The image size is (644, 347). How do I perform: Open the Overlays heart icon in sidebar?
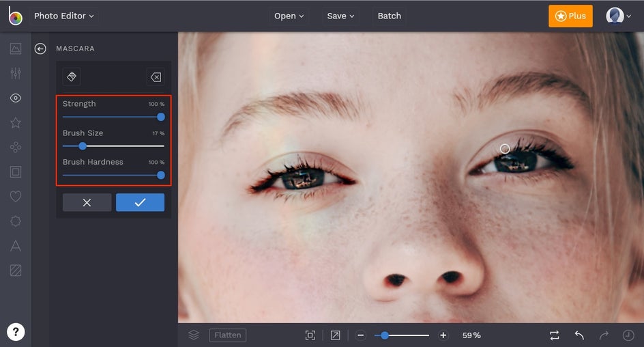click(x=16, y=197)
